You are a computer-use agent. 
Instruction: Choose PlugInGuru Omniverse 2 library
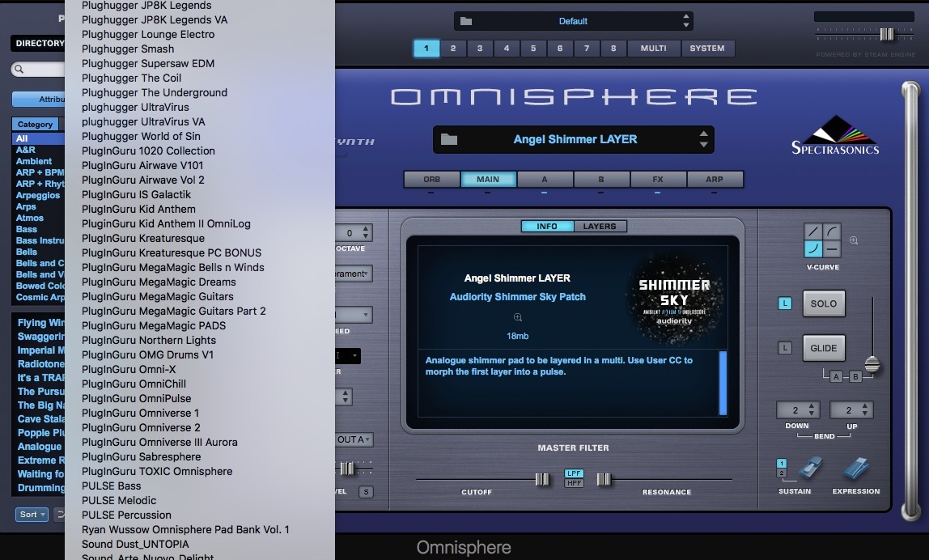point(141,428)
